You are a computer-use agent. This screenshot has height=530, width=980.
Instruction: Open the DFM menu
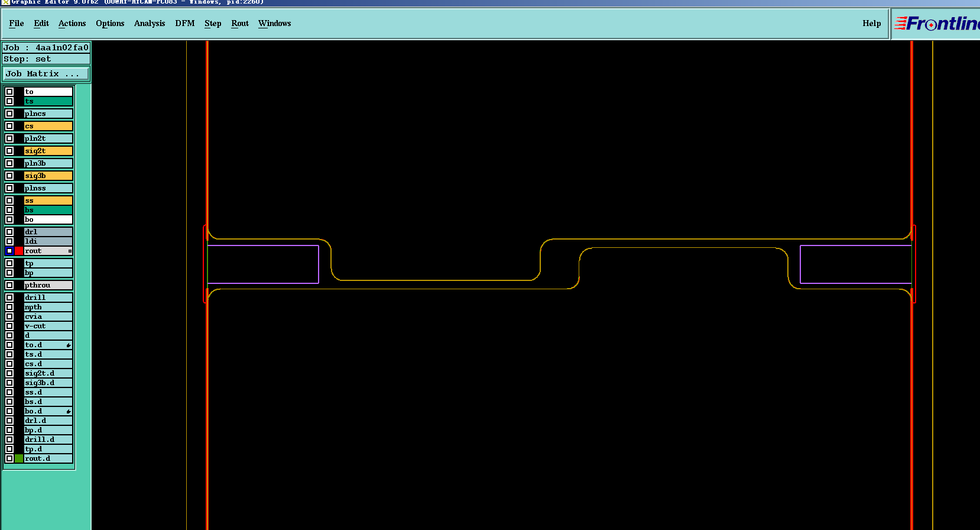pyautogui.click(x=185, y=24)
